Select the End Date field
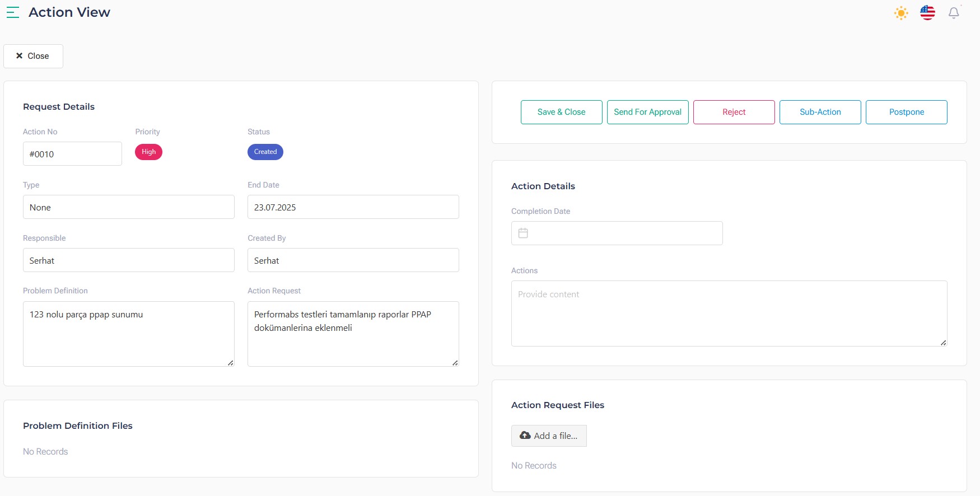Screen dimensions: 980x496 tap(353, 207)
